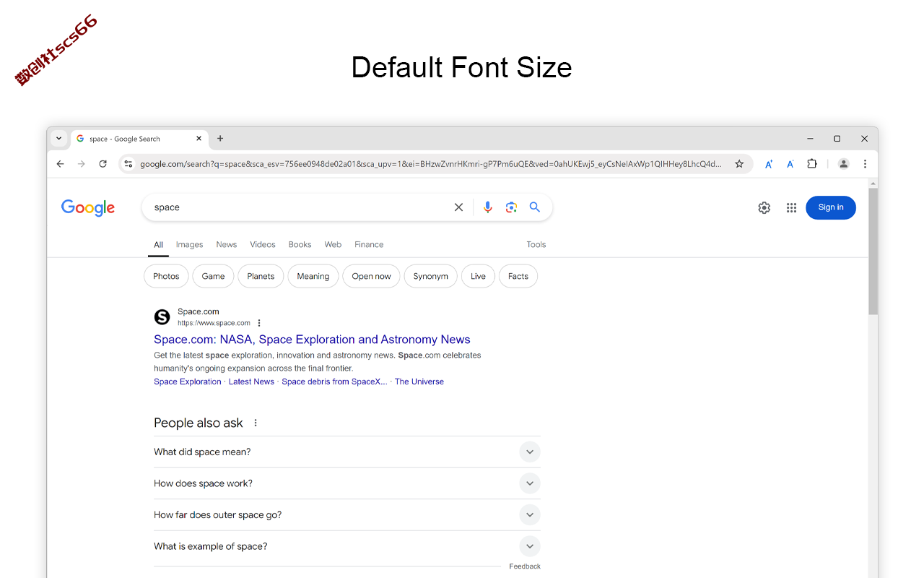This screenshot has width=924, height=578.
Task: Click the increase font size extension icon
Action: point(769,164)
